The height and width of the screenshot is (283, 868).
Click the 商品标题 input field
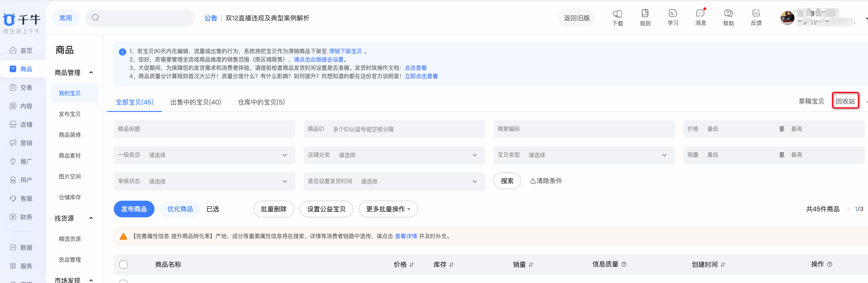204,129
